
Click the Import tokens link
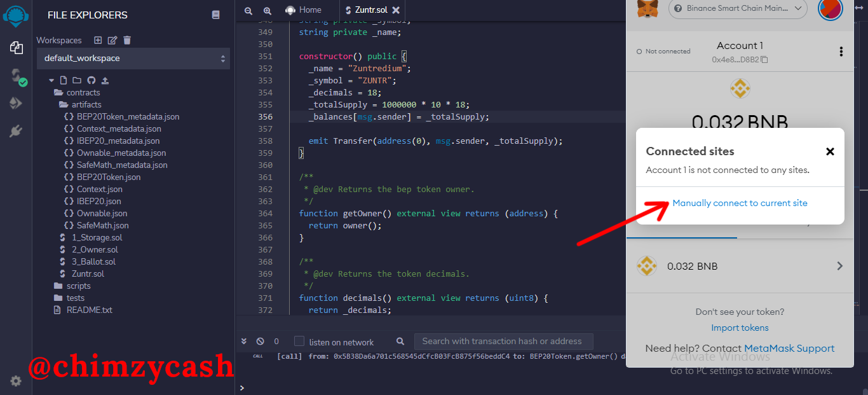click(x=740, y=328)
